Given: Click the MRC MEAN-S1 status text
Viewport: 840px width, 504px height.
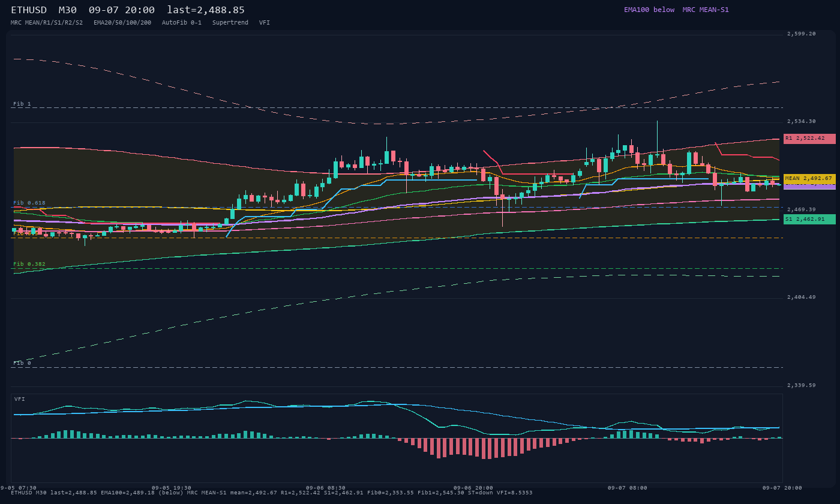Looking at the screenshot, I should pos(706,10).
